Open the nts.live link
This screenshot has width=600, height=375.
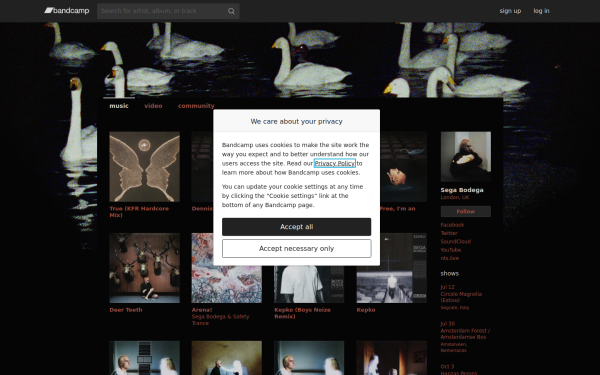click(450, 258)
